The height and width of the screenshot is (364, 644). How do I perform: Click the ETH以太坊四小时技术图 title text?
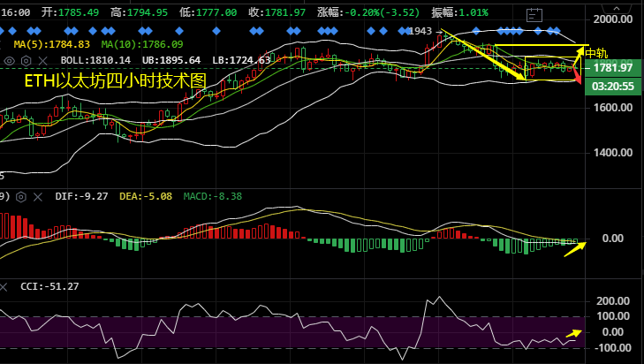[x=114, y=80]
